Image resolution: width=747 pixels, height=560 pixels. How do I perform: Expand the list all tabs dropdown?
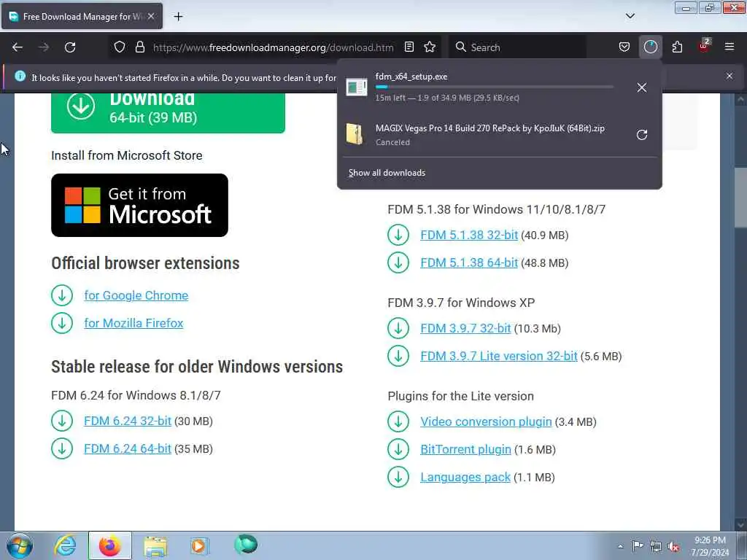630,16
